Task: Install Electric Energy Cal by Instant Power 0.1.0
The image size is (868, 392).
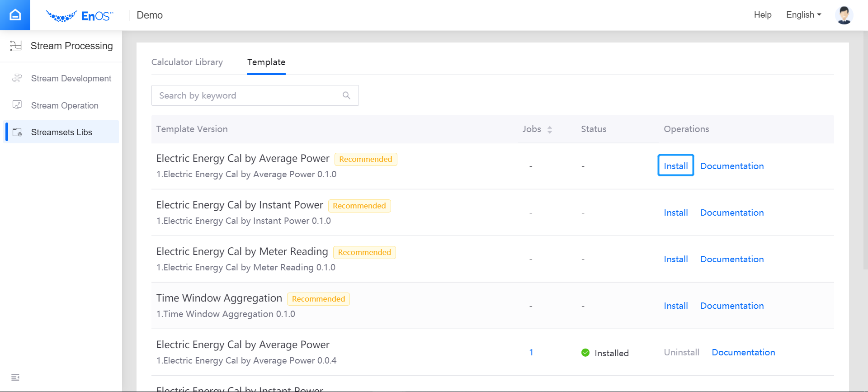Action: click(x=675, y=213)
